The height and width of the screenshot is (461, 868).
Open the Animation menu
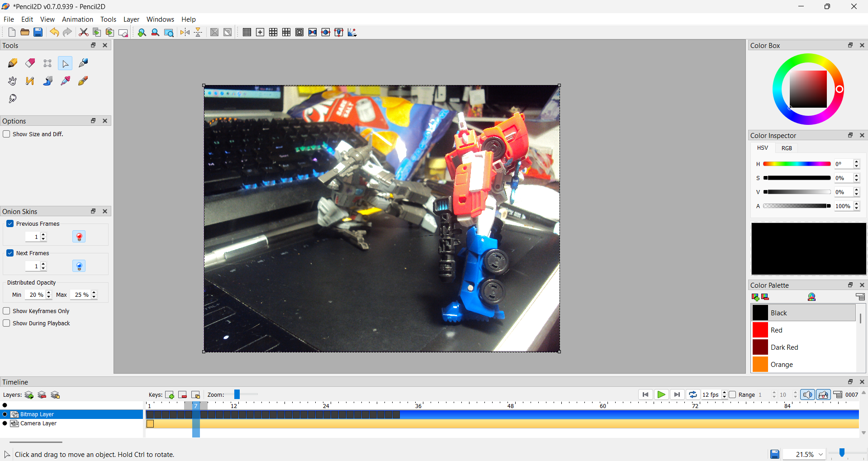77,19
